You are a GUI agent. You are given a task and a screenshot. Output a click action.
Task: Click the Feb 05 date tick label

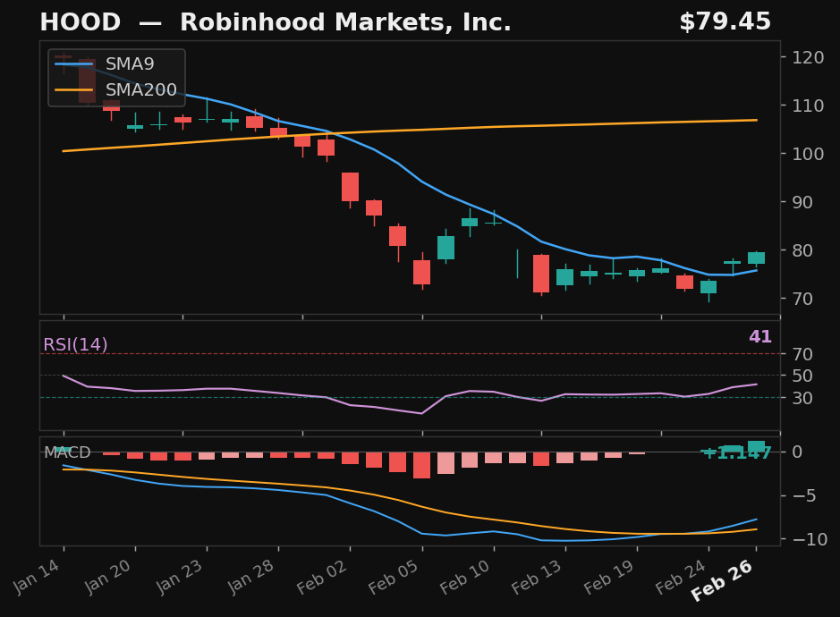tap(393, 578)
